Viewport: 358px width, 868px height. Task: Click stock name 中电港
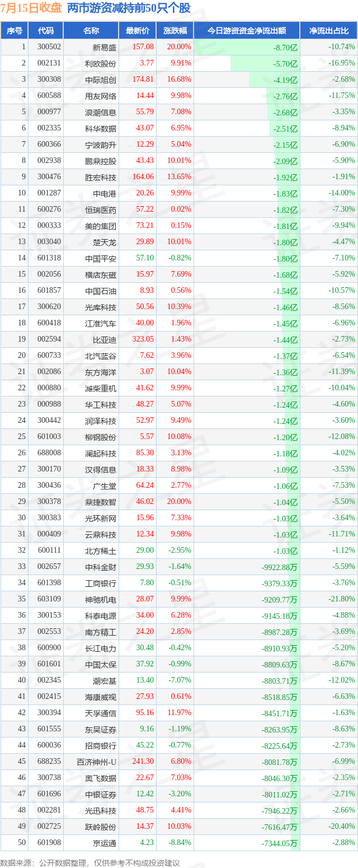105,193
